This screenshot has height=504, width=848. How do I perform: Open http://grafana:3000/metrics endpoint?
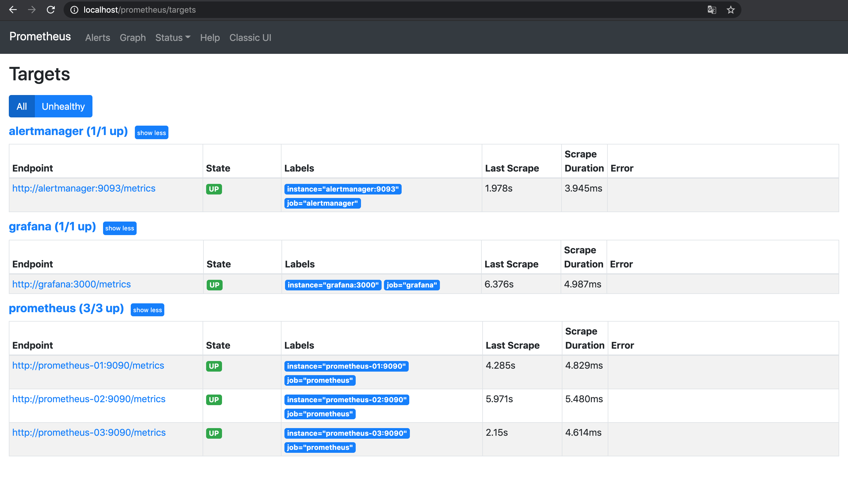pos(71,284)
